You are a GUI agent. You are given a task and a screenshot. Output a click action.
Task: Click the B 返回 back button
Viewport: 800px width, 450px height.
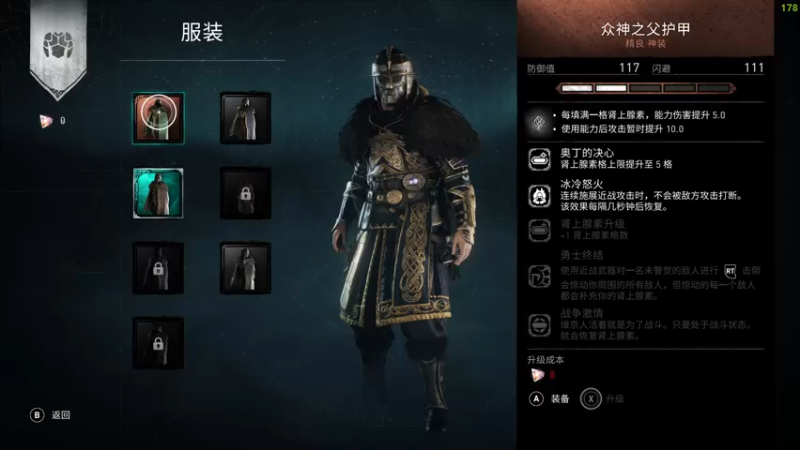50,415
